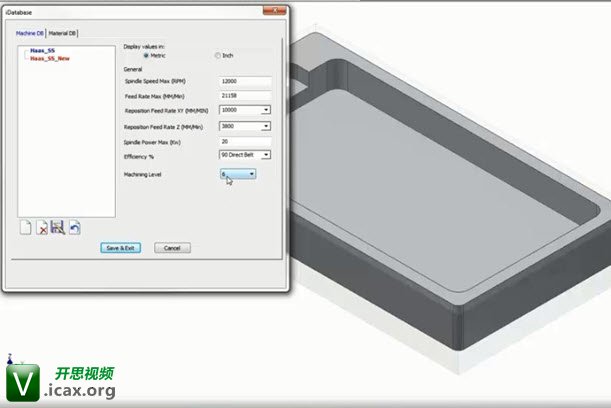This screenshot has width=611, height=408.
Task: Select the Haas_SS machine entry
Action: tap(42, 51)
